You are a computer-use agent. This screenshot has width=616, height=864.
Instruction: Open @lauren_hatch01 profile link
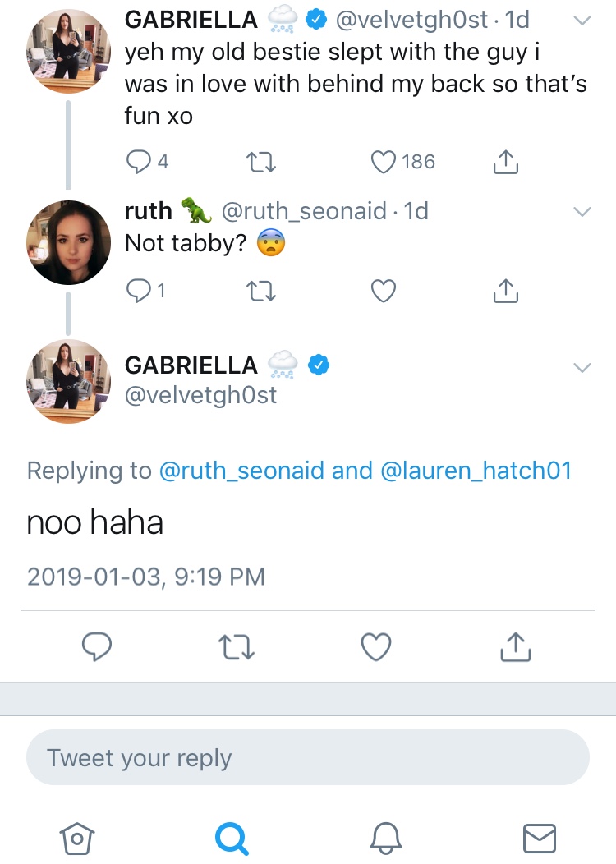click(476, 471)
